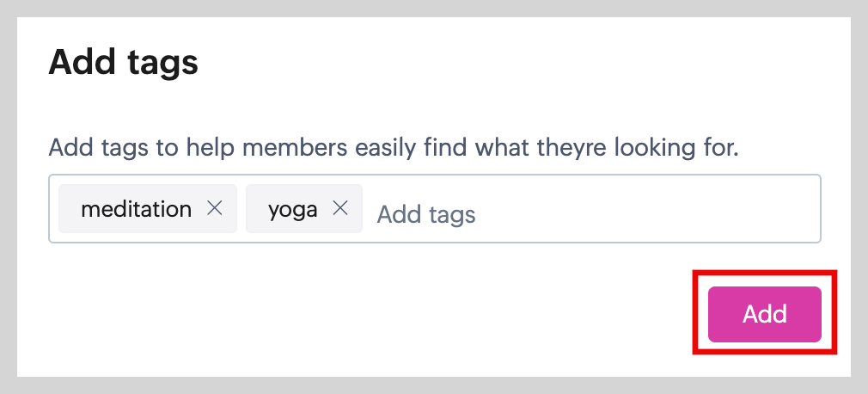Place cursor in the "Add tags" placeholder
The image size is (868, 394).
point(426,213)
